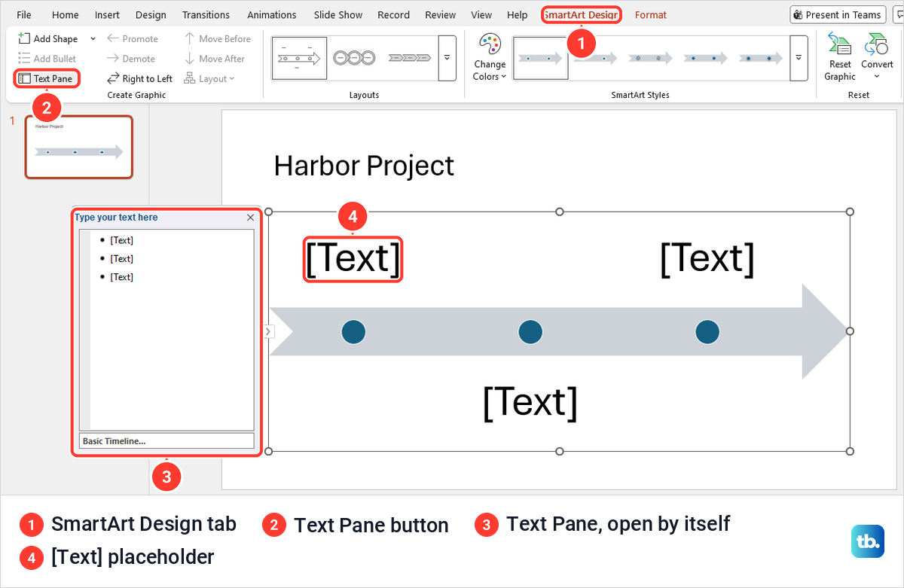
Task: Select the SmartArt Design tab
Action: tap(582, 15)
